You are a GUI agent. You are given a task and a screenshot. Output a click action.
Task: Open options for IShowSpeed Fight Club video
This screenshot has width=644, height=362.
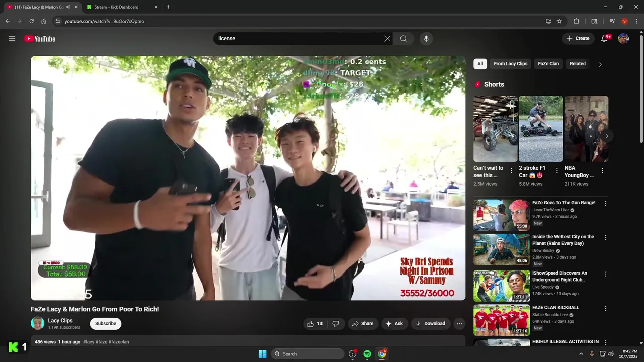point(606,274)
